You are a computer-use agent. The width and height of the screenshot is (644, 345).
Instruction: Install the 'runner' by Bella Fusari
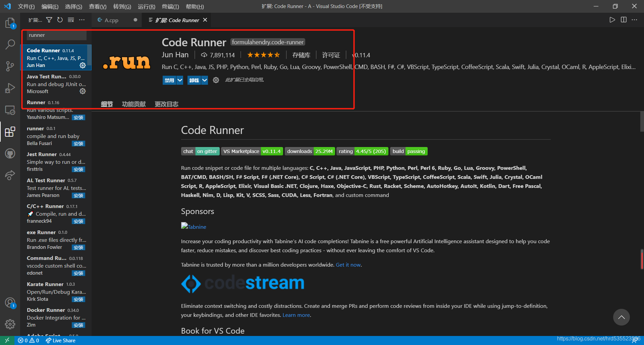pyautogui.click(x=79, y=144)
